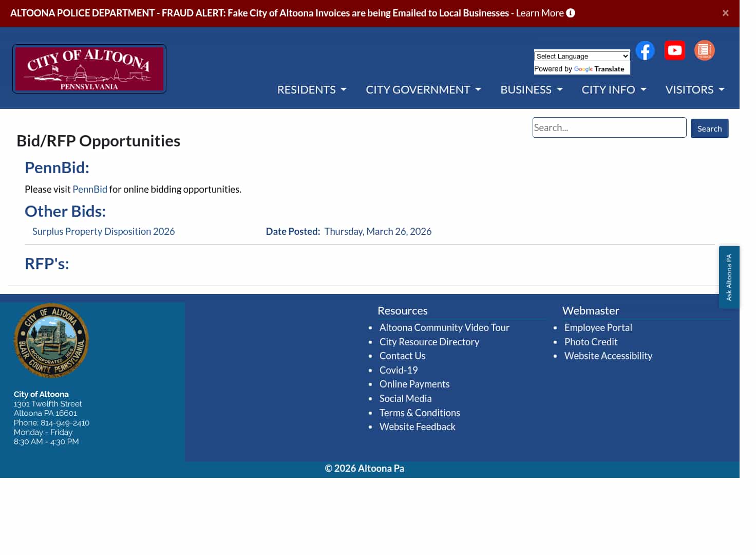Click the address 1301 Twelfth Street
The height and width of the screenshot is (555, 756).
point(48,404)
